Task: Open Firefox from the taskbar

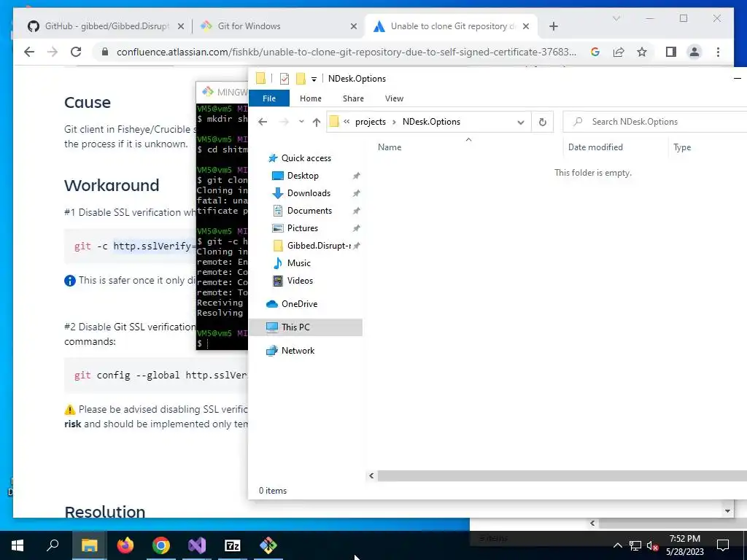Action: (125, 545)
